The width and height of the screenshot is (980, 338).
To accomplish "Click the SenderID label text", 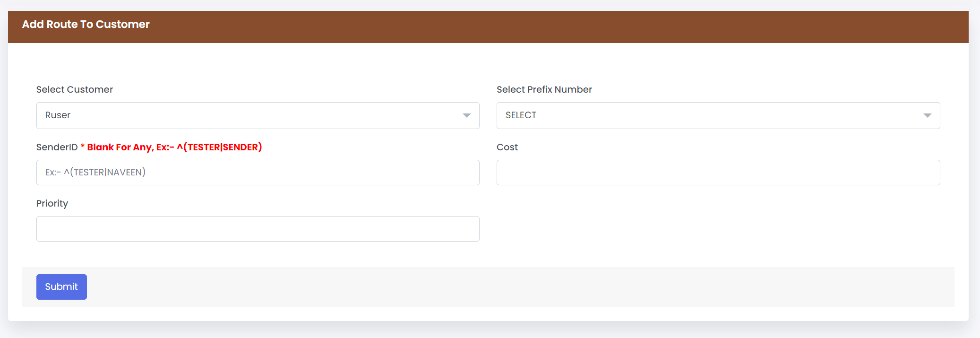I will click(57, 147).
